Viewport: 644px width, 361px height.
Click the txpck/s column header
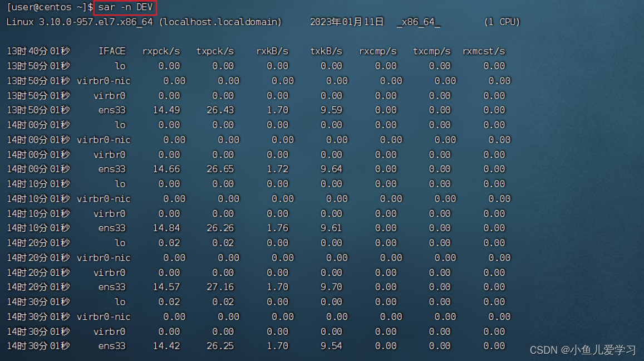tap(215, 51)
